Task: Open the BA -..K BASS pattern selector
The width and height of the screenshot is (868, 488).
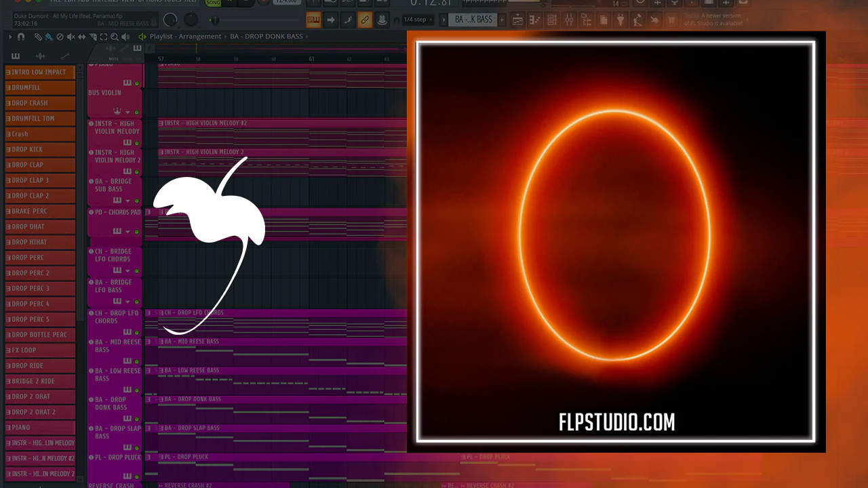Action: click(473, 20)
